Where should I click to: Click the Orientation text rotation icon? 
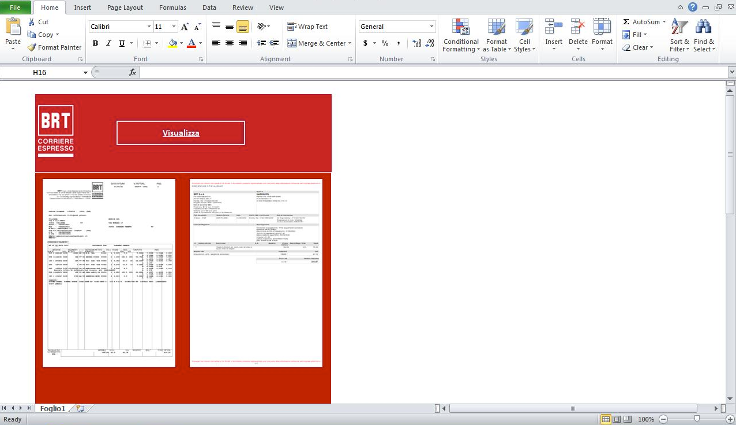tap(262, 26)
